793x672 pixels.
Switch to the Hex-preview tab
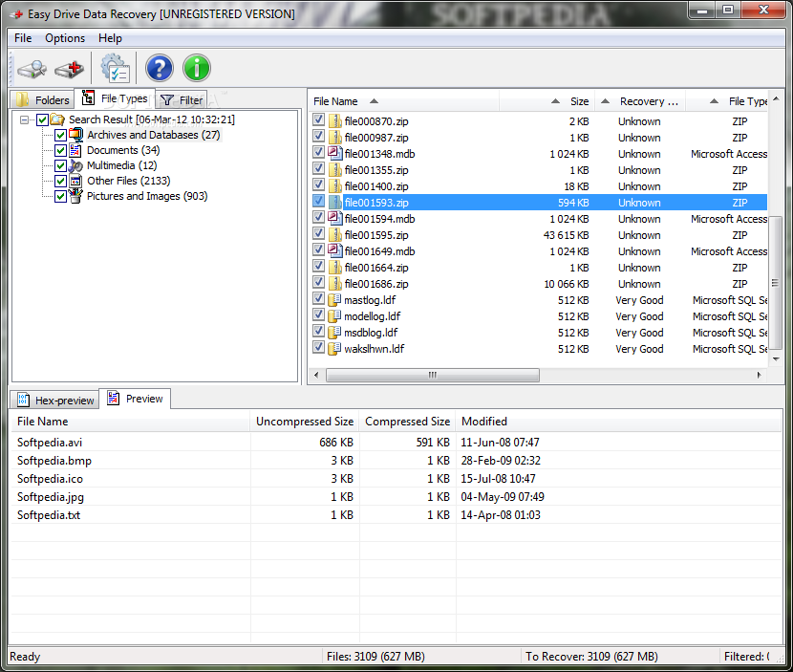pos(55,401)
